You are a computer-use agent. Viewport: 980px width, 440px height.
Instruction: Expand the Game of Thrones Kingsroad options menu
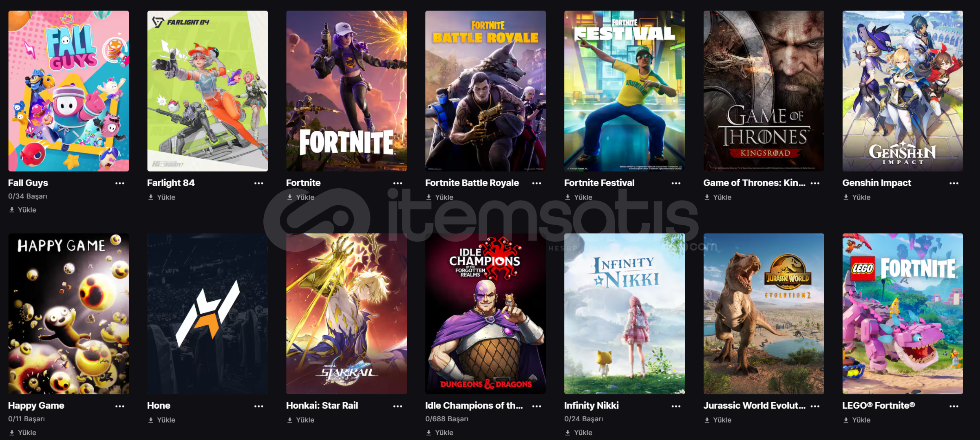[815, 183]
